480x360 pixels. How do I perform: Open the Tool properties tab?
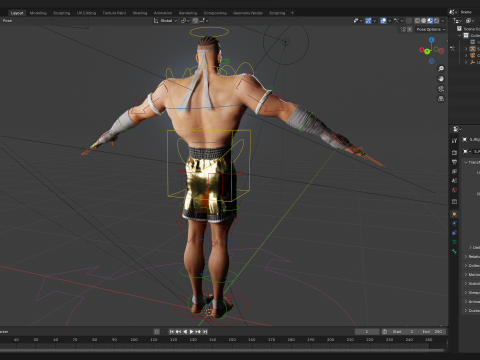[x=454, y=141]
